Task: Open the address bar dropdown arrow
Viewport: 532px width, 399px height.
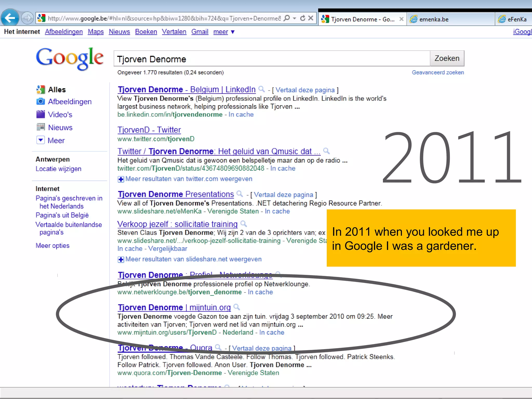Action: pyautogui.click(x=294, y=18)
